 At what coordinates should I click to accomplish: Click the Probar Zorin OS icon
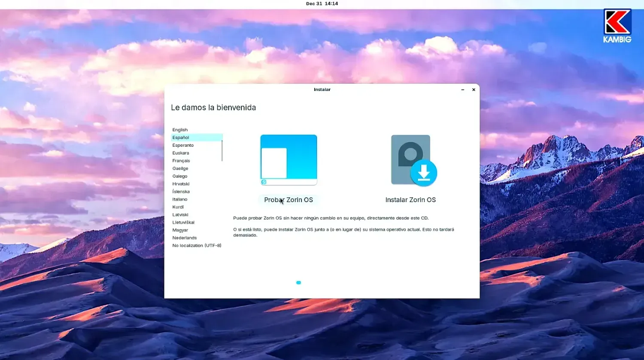click(288, 159)
